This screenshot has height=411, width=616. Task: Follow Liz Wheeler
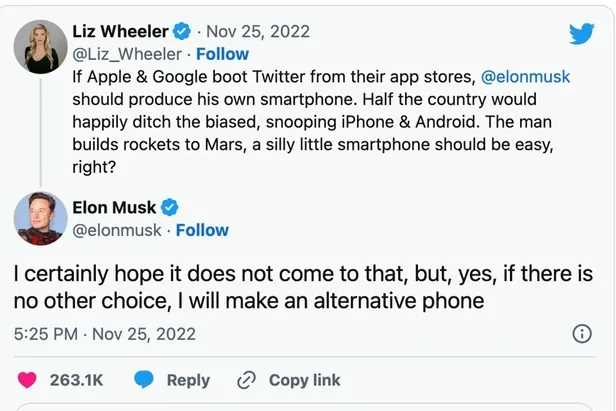223,54
